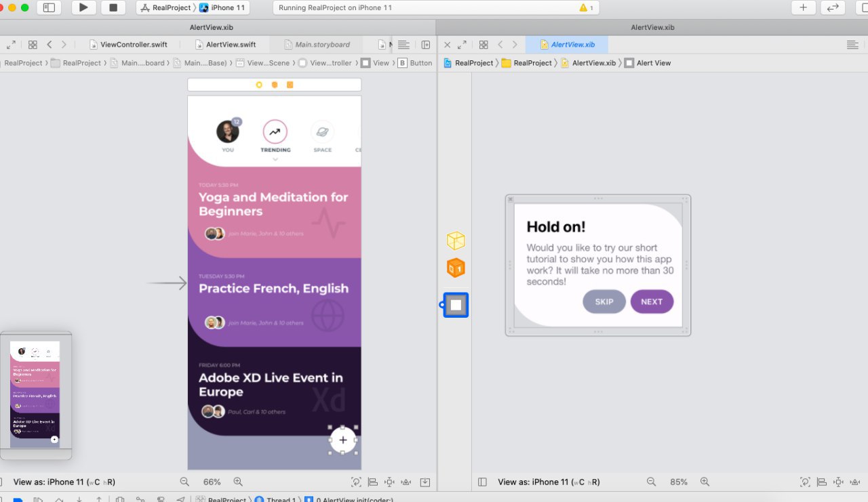Viewport: 868px width, 502px height.
Task: Open the Library with plus button
Action: point(803,7)
